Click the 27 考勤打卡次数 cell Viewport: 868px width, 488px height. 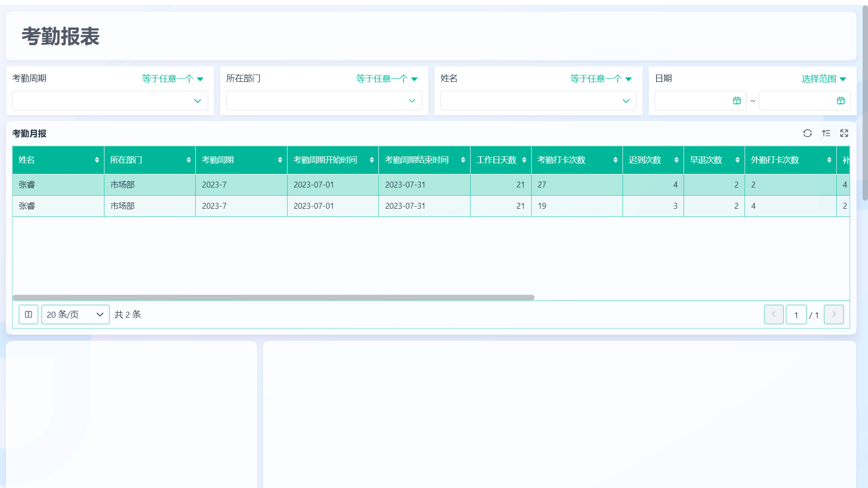tap(577, 185)
